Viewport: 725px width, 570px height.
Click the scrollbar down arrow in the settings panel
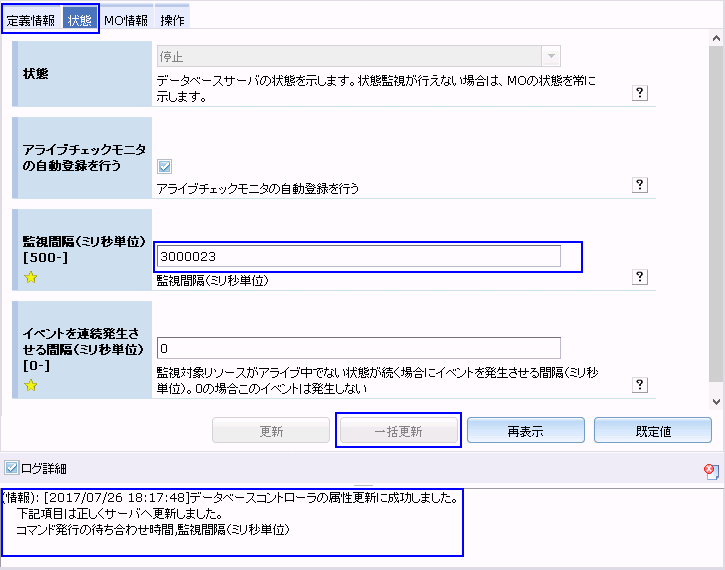point(715,400)
